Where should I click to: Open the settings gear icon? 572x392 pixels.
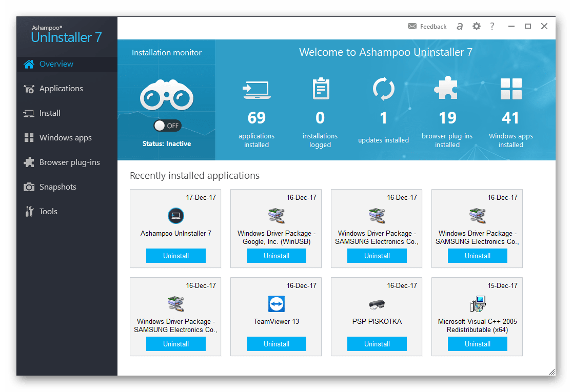pyautogui.click(x=477, y=26)
